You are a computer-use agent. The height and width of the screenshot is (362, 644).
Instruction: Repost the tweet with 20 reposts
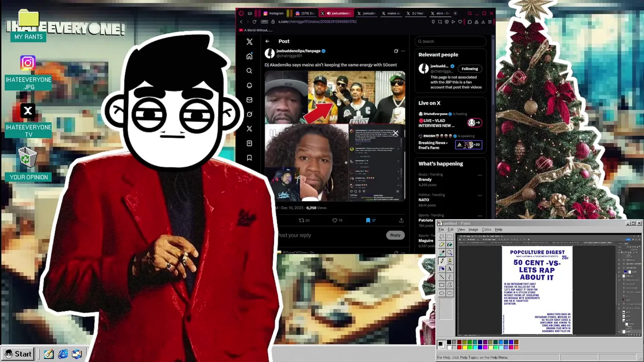(x=303, y=220)
